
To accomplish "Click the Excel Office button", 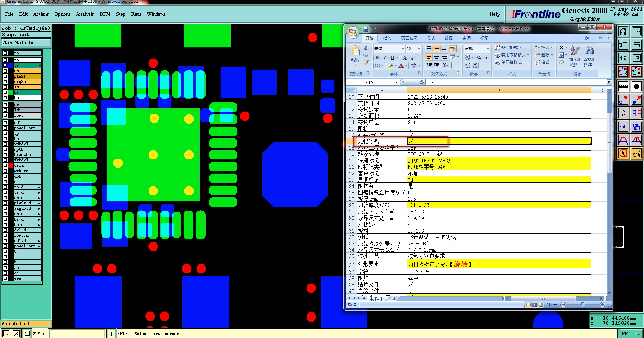I will (x=353, y=33).
